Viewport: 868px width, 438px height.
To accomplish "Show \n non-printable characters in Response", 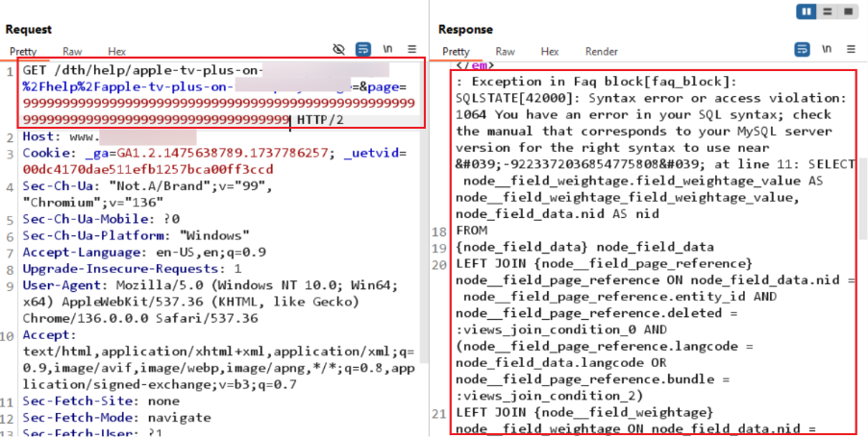I will (x=826, y=49).
